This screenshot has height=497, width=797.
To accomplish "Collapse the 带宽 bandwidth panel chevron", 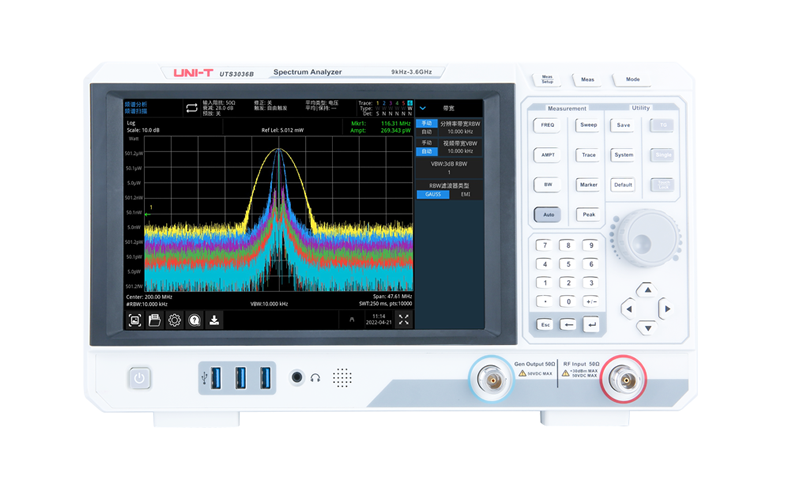I will pyautogui.click(x=423, y=107).
